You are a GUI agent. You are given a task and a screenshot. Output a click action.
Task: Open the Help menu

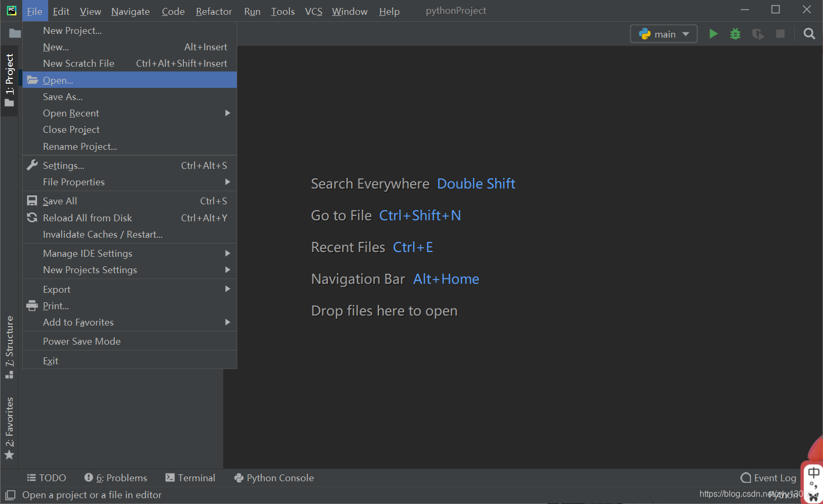tap(389, 11)
